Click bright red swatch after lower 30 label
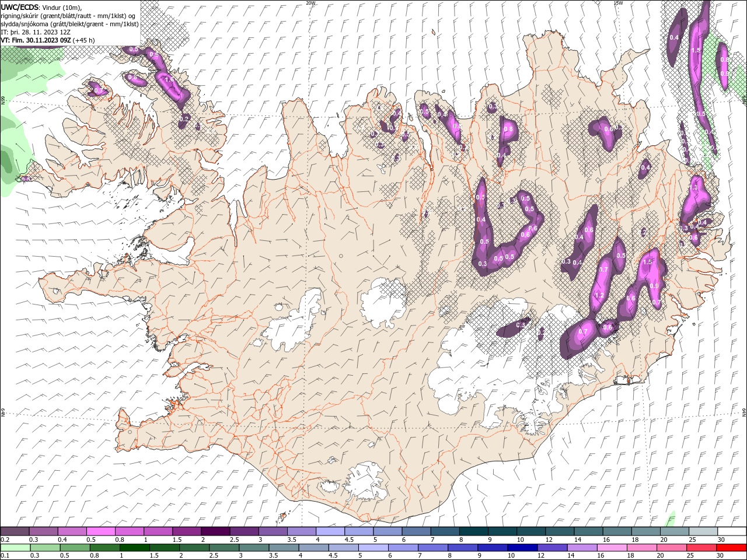This screenshot has width=747, height=560. [x=731, y=548]
